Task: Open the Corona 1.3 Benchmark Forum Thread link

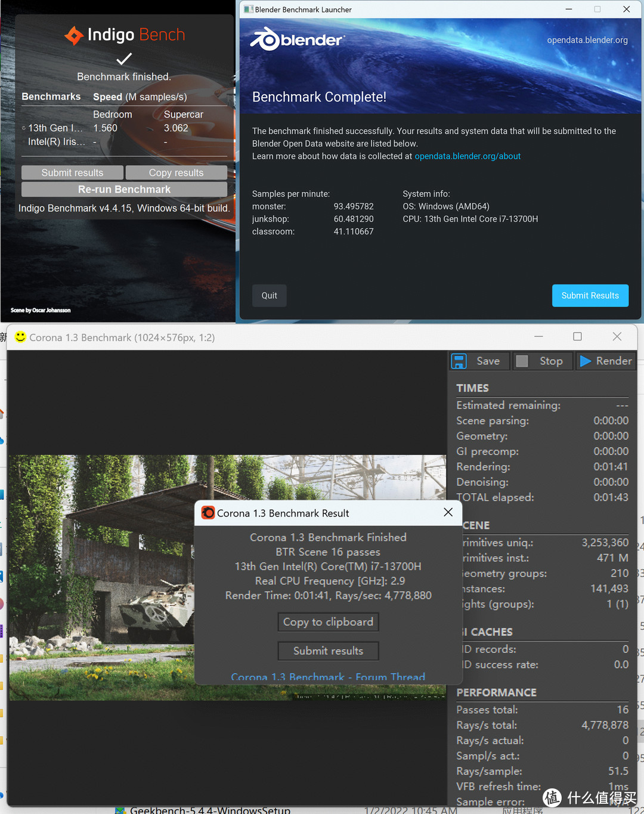Action: [328, 677]
